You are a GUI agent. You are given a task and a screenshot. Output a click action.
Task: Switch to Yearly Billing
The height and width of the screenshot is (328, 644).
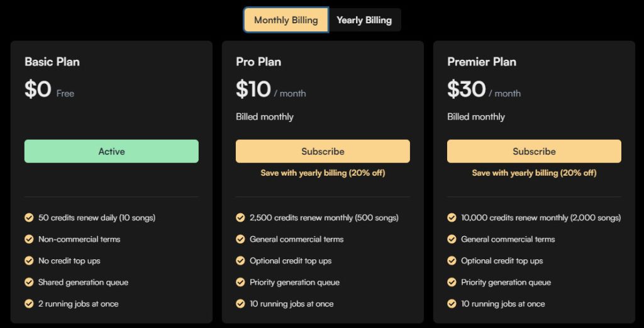pos(364,20)
